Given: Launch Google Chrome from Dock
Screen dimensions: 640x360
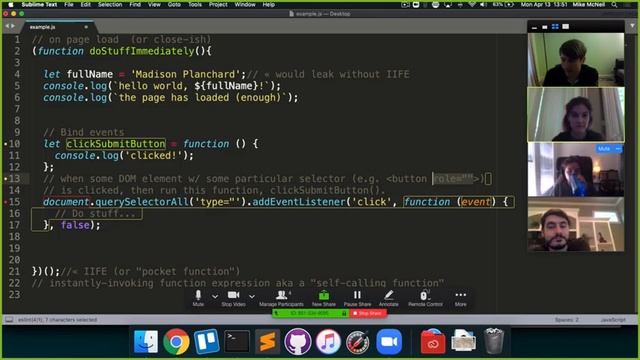Looking at the screenshot, I should 176,341.
